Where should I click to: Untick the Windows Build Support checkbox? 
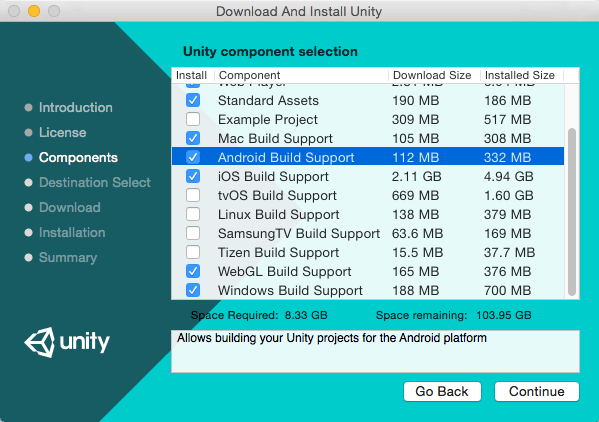193,290
